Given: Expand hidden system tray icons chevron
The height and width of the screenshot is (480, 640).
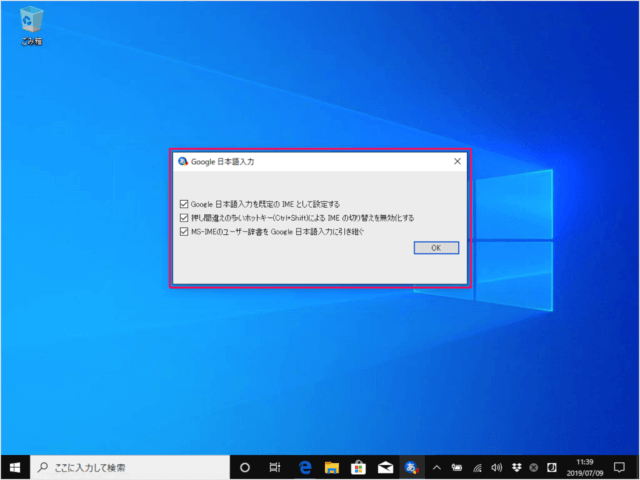Looking at the screenshot, I should [436, 468].
